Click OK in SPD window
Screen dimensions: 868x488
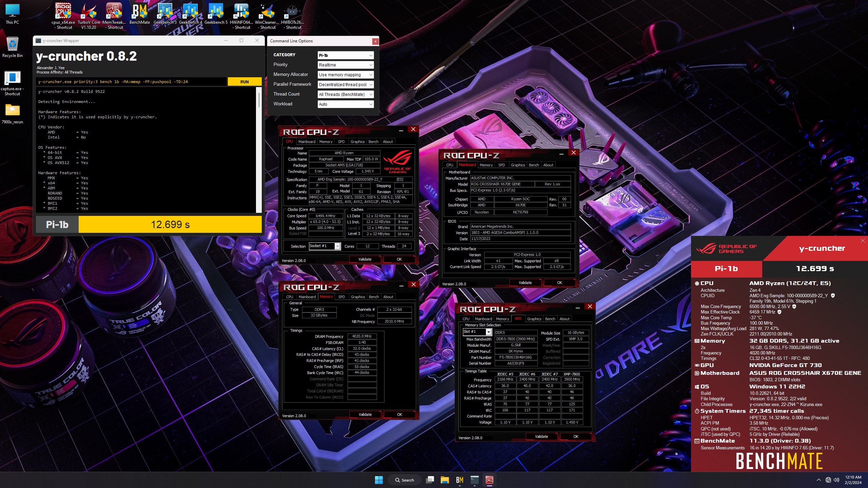pos(576,436)
